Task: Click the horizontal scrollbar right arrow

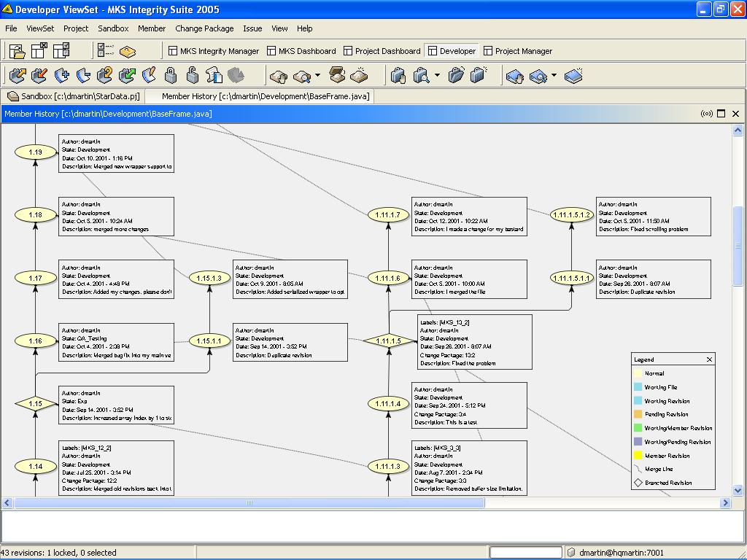Action: coord(726,502)
